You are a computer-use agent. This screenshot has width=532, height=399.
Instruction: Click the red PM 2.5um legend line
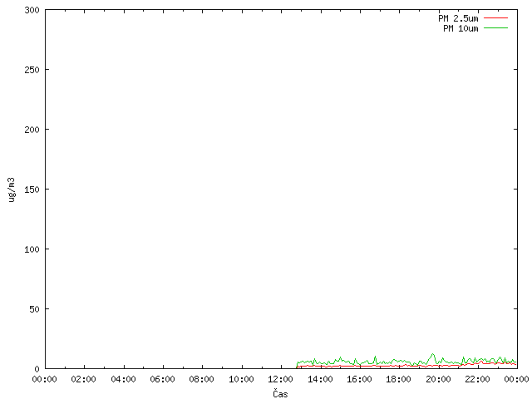[495, 18]
